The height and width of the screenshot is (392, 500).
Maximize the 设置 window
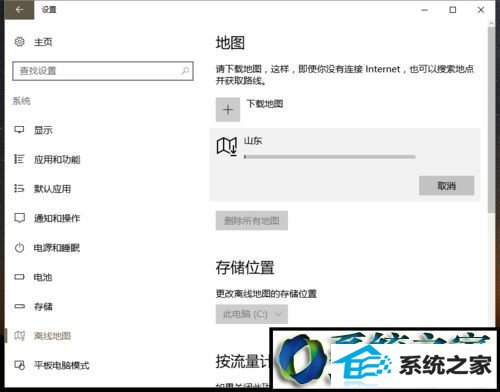[x=453, y=10]
